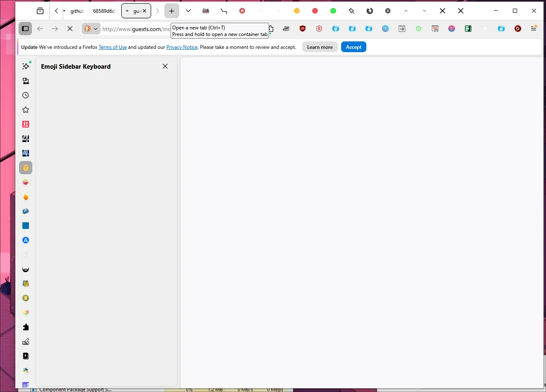Click the Dark Reader toolbar icon

[517, 29]
